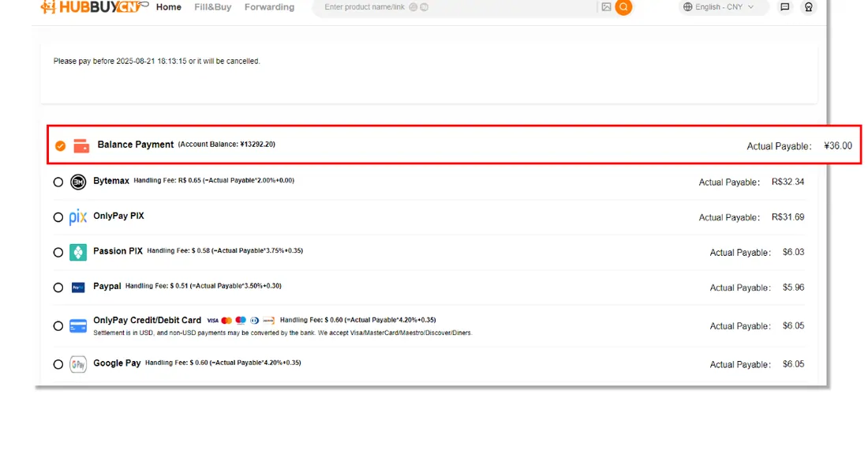Click the Paypal logo icon
The width and height of the screenshot is (868, 470).
pos(78,288)
